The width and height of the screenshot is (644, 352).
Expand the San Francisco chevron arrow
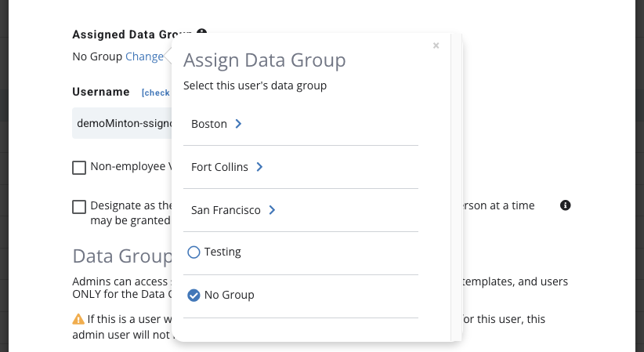pos(272,210)
